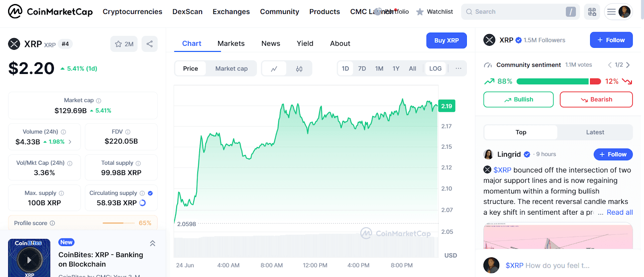Click Lingrid's profile avatar

[488, 154]
